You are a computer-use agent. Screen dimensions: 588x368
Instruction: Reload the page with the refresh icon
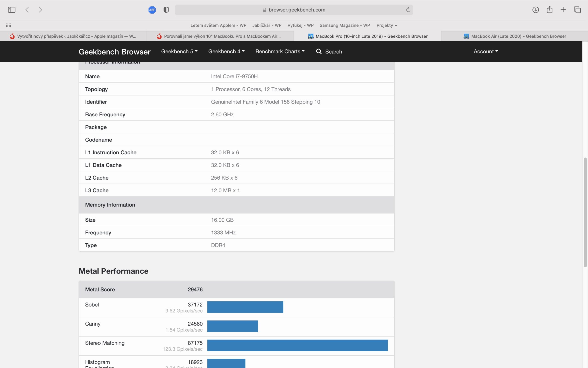pos(408,10)
